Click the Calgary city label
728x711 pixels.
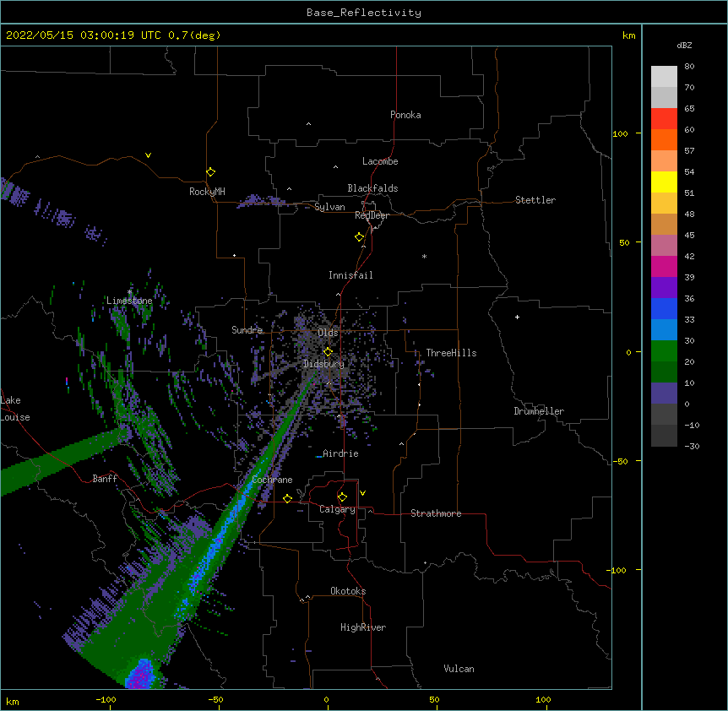coord(337,509)
